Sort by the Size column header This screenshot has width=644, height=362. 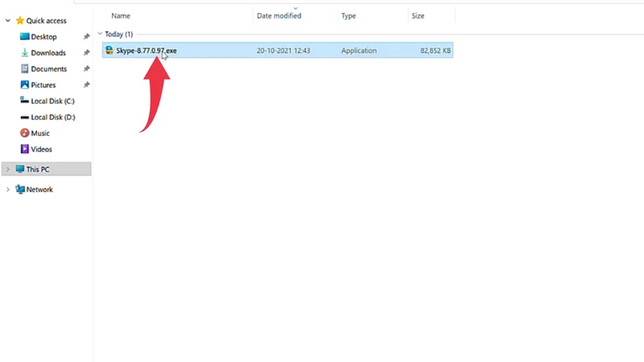[419, 15]
